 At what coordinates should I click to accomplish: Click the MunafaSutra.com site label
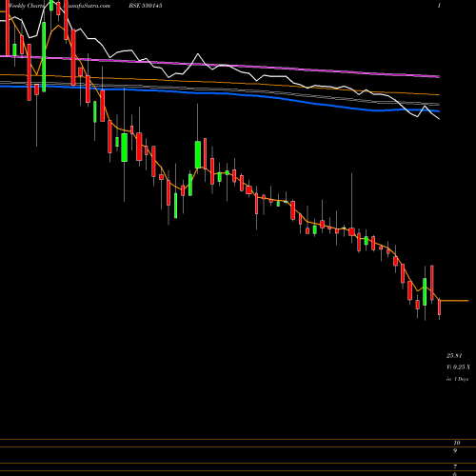pos(87,6)
